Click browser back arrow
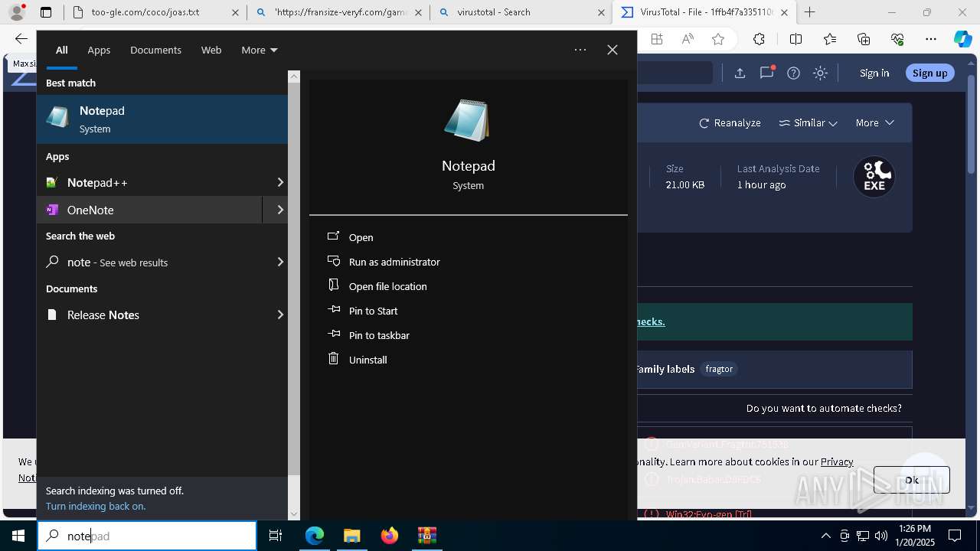 coord(21,39)
